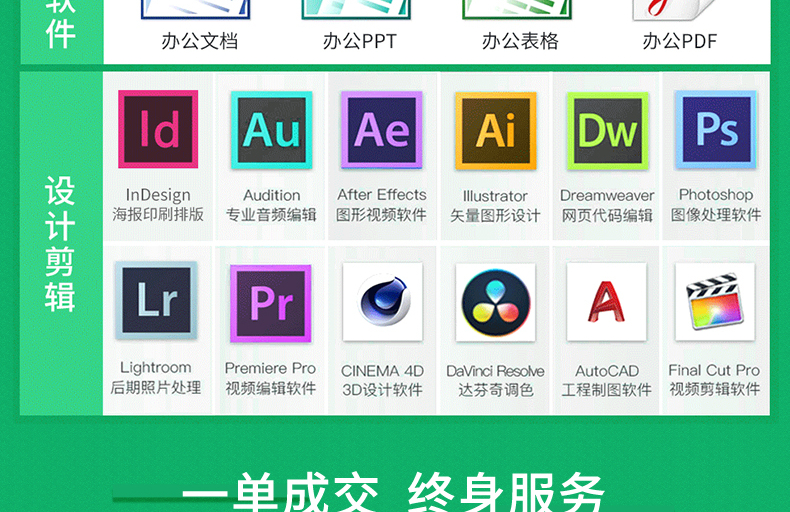Screen dimensions: 790x512
Task: Select the 办公PPT label
Action: pyautogui.click(x=360, y=41)
